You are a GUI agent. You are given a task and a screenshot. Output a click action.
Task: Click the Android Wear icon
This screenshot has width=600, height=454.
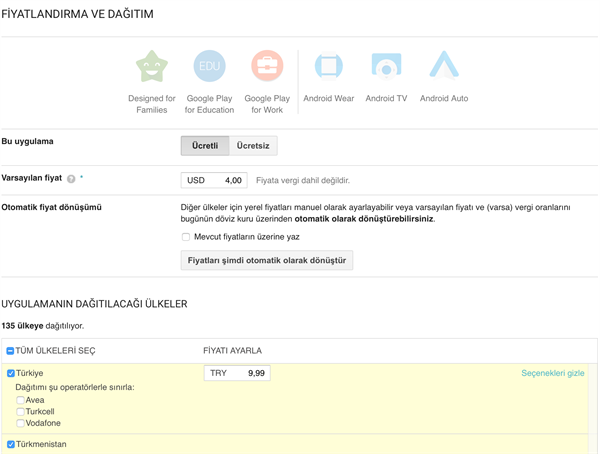point(329,67)
